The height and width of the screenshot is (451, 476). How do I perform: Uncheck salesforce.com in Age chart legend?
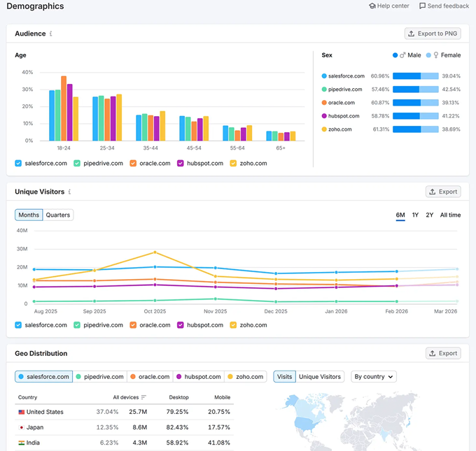(18, 163)
